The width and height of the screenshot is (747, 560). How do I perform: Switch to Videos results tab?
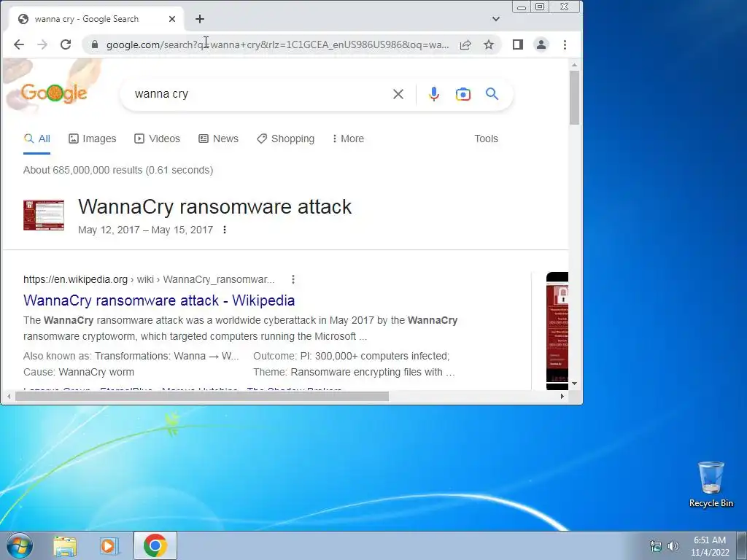(158, 139)
